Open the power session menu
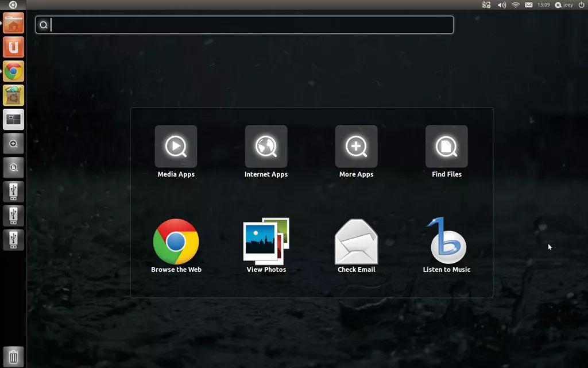This screenshot has width=588, height=368. coord(581,5)
